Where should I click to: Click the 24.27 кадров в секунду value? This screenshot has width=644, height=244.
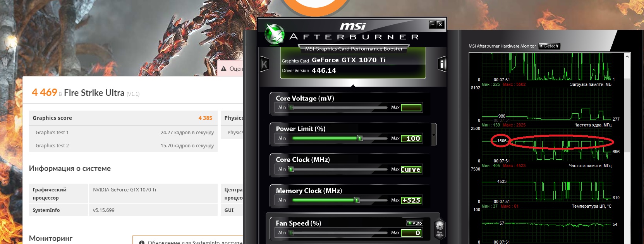187,132
